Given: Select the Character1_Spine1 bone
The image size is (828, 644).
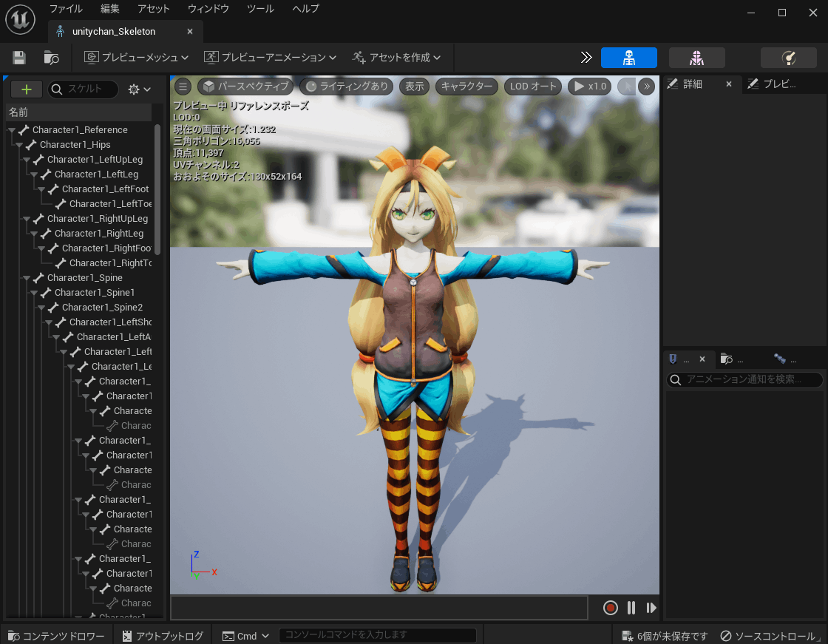Looking at the screenshot, I should pos(95,293).
